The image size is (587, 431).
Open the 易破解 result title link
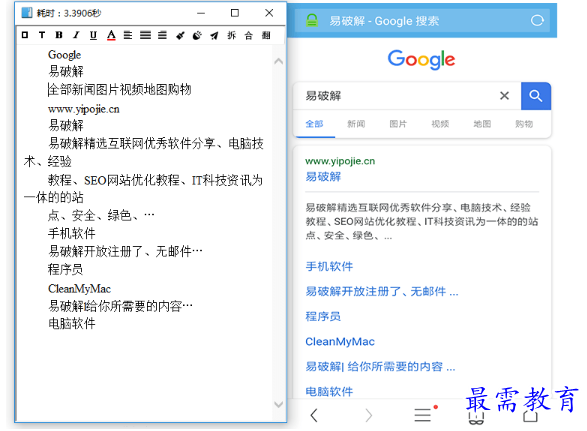point(323,176)
